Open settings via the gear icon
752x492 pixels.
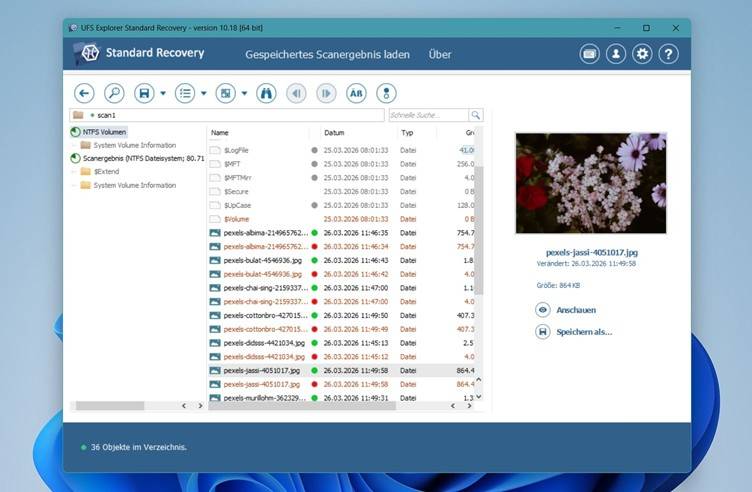(x=643, y=54)
